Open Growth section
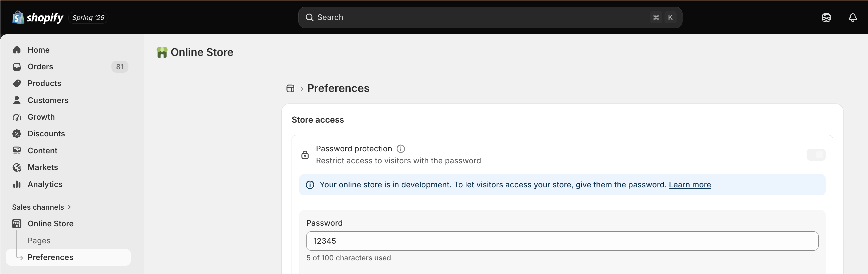This screenshot has width=868, height=274. pos(41,117)
